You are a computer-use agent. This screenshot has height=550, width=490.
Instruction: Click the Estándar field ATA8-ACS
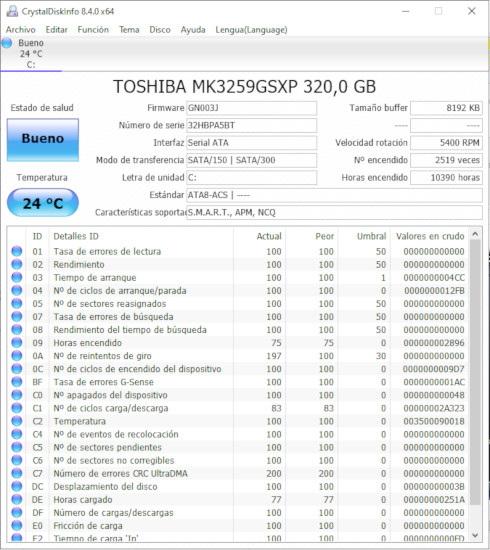tap(334, 195)
